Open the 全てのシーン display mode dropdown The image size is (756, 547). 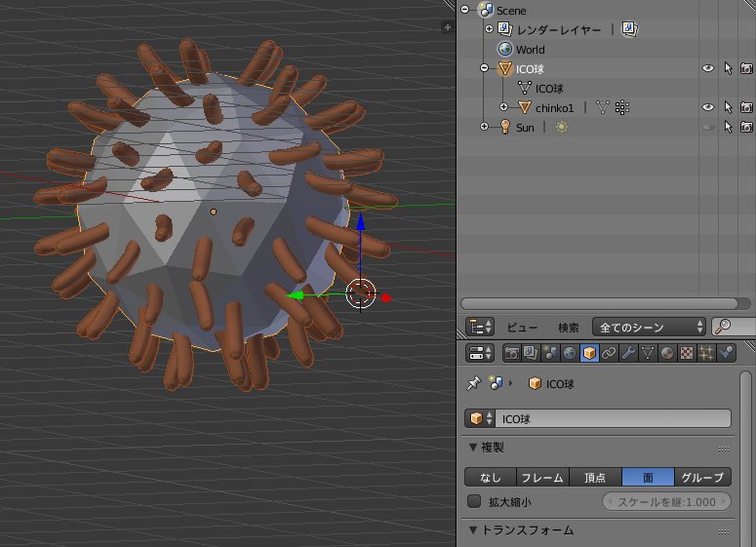[649, 328]
